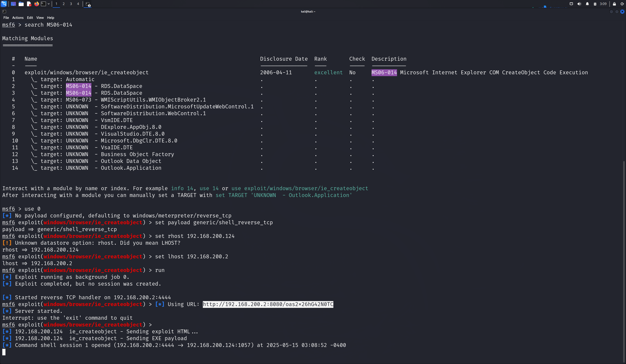The height and width of the screenshot is (364, 626).
Task: Switch to workspace 2
Action: [x=64, y=4]
